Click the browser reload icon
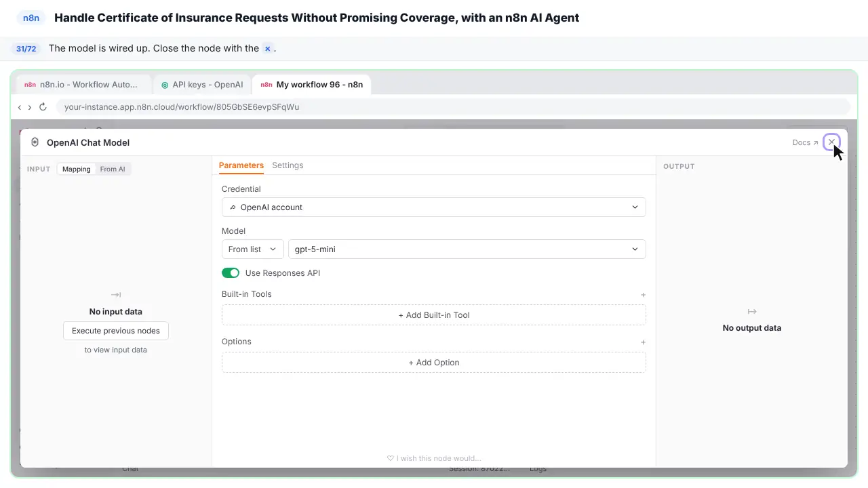 43,107
